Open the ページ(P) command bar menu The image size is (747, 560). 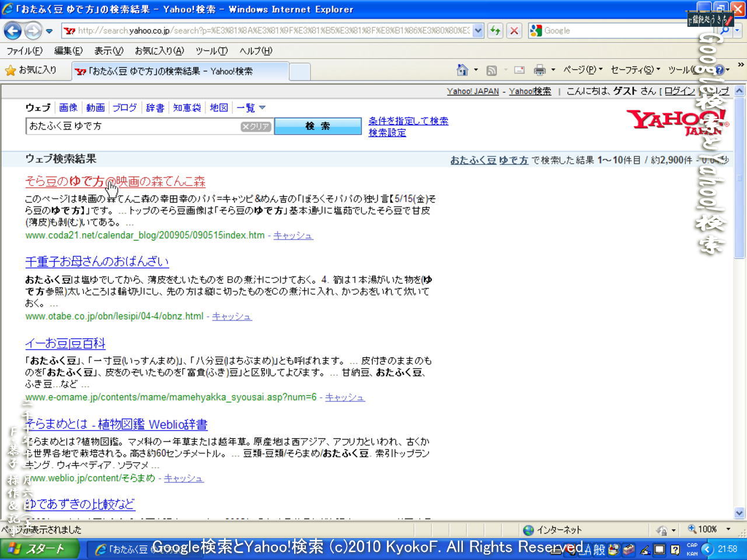click(x=583, y=70)
